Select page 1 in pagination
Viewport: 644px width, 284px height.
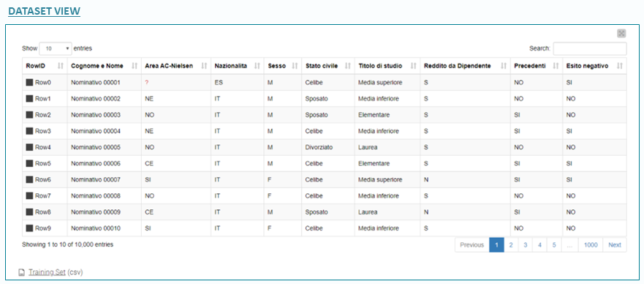496,245
